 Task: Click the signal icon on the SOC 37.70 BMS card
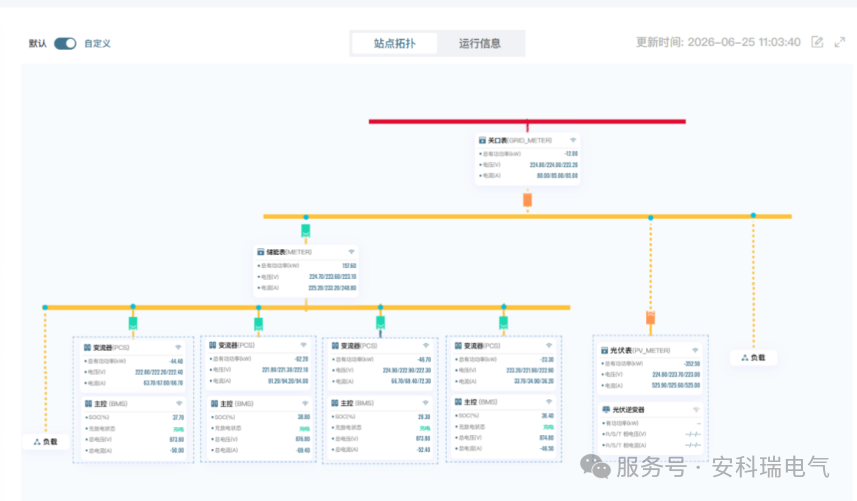coord(179,404)
